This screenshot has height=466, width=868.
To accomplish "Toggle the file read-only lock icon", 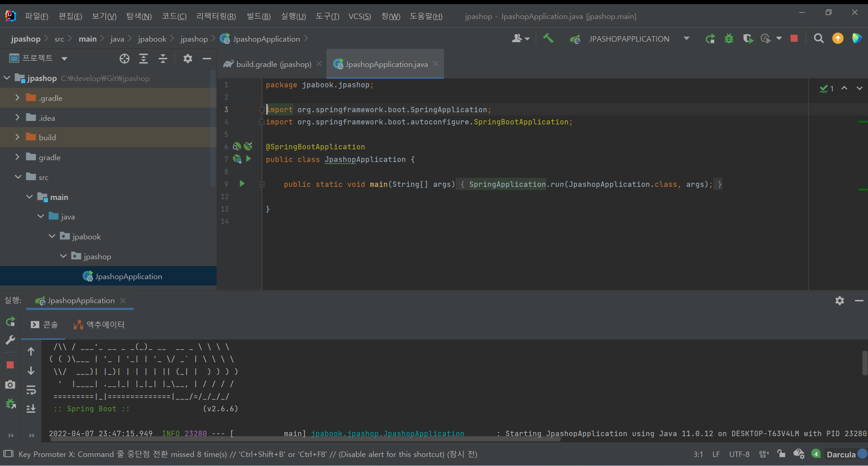I will [x=781, y=454].
